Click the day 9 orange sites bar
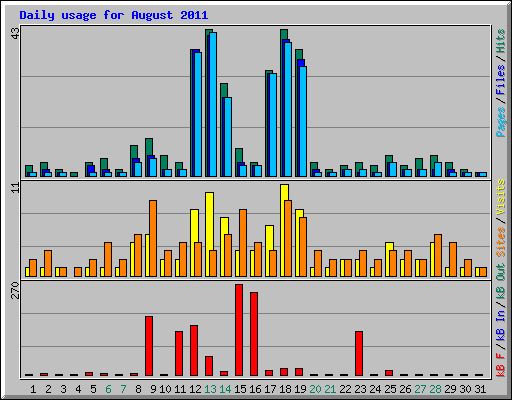Screen dimensions: 512x400 [153, 238]
